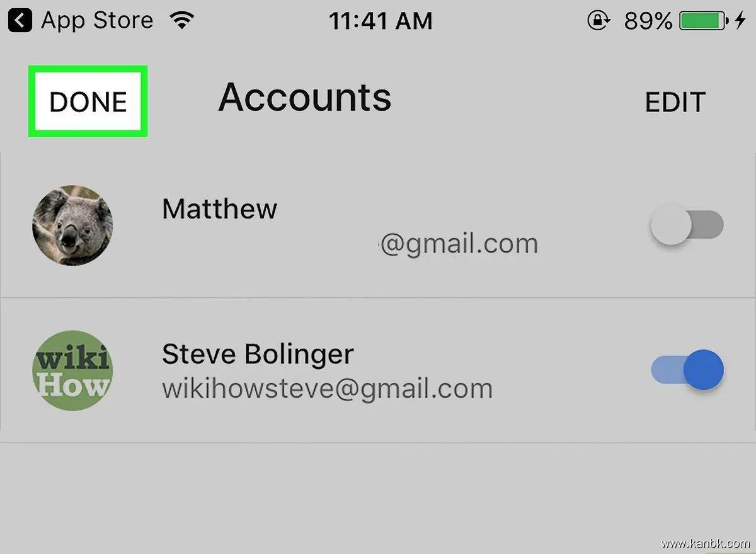Select the Matthew account name
Image resolution: width=756 pixels, height=554 pixels.
click(219, 208)
